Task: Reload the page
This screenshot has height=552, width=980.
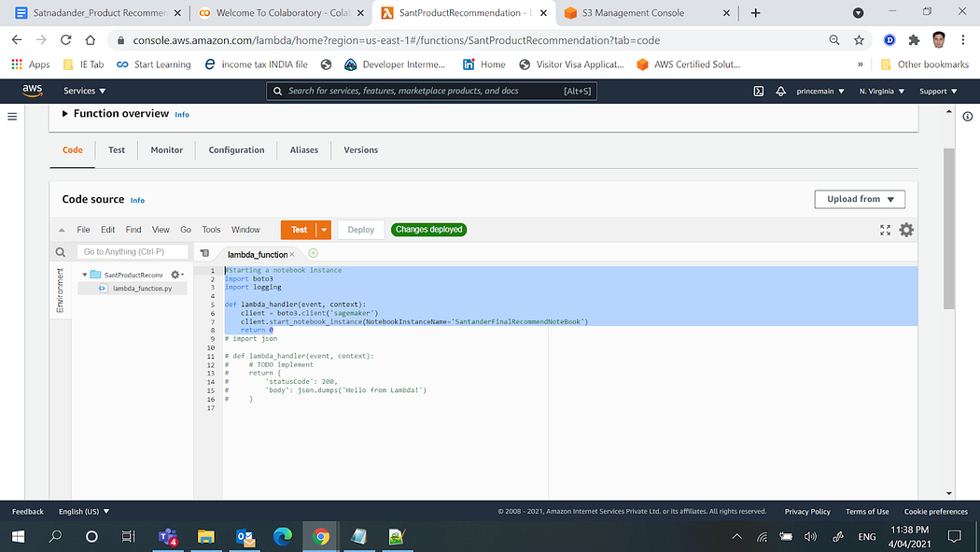Action: (x=65, y=40)
